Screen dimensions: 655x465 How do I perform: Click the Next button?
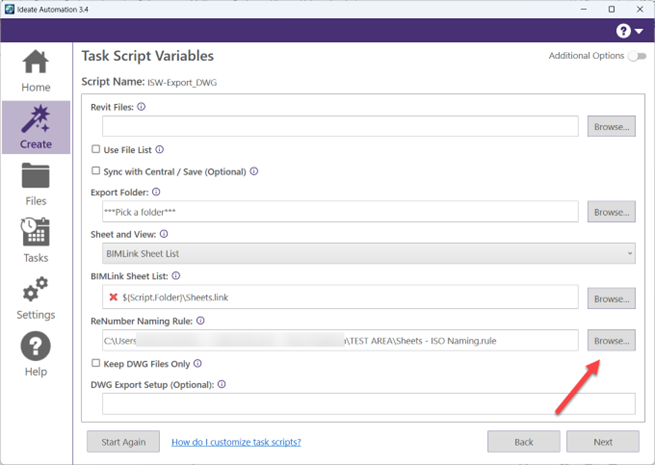[602, 442]
